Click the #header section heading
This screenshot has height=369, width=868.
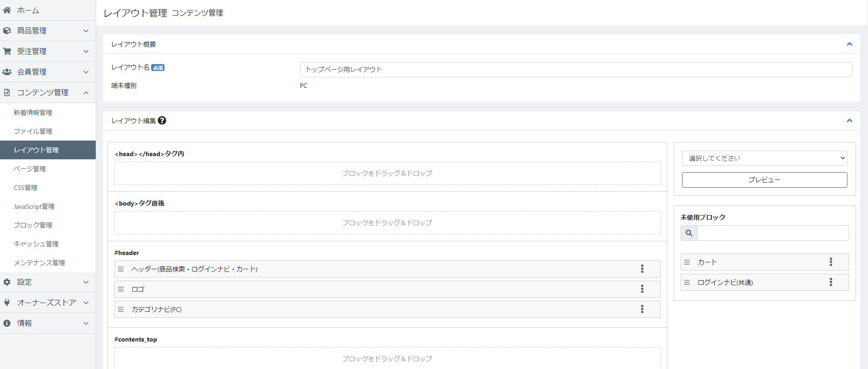(x=126, y=253)
